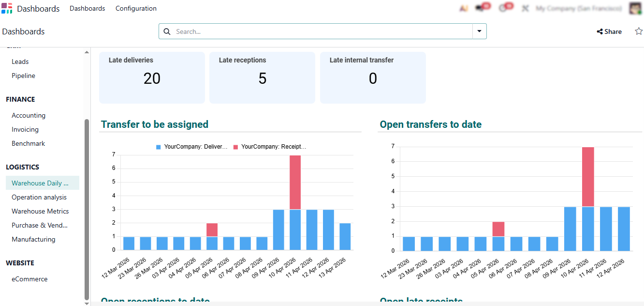Open the Late deliveries card

pos(152,77)
